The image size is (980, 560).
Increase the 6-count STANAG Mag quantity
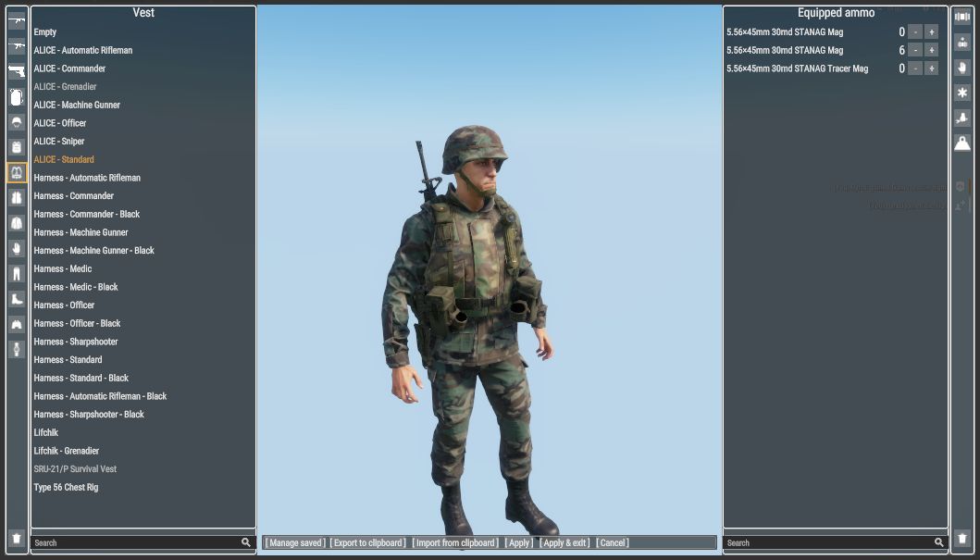tap(931, 50)
